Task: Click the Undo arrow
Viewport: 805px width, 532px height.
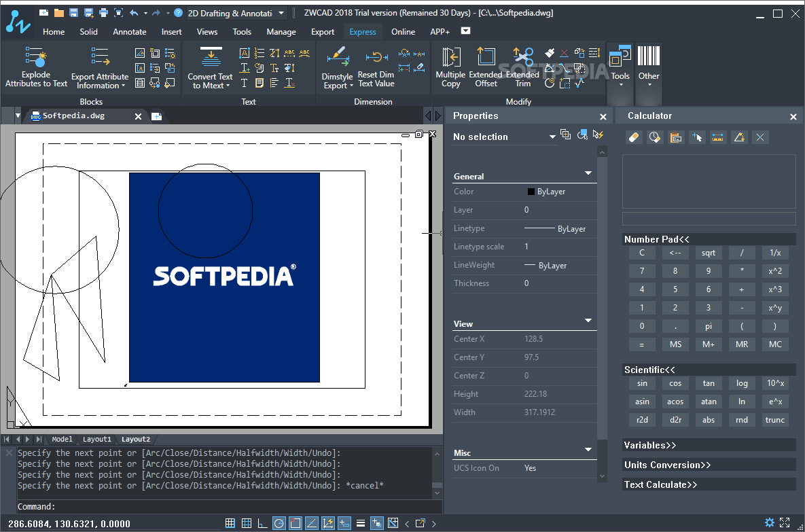Action: click(x=134, y=13)
